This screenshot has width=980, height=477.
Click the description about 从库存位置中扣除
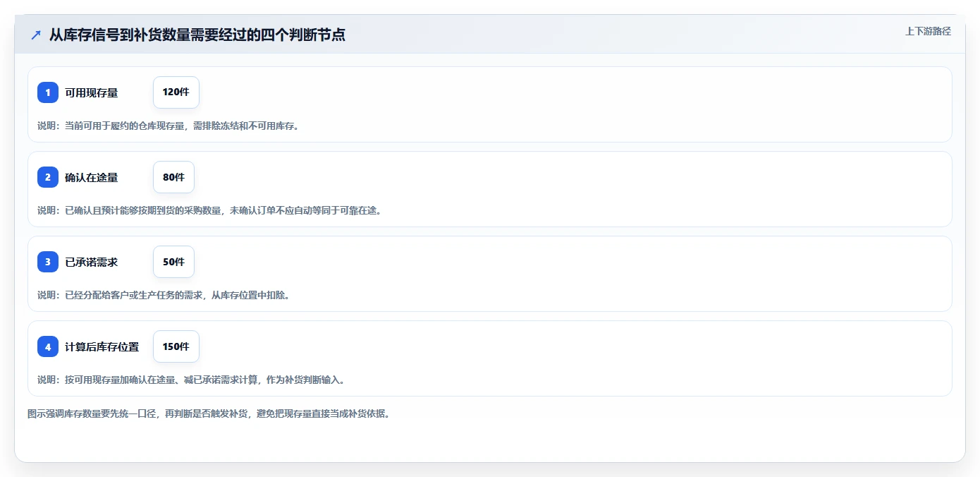[x=164, y=295]
